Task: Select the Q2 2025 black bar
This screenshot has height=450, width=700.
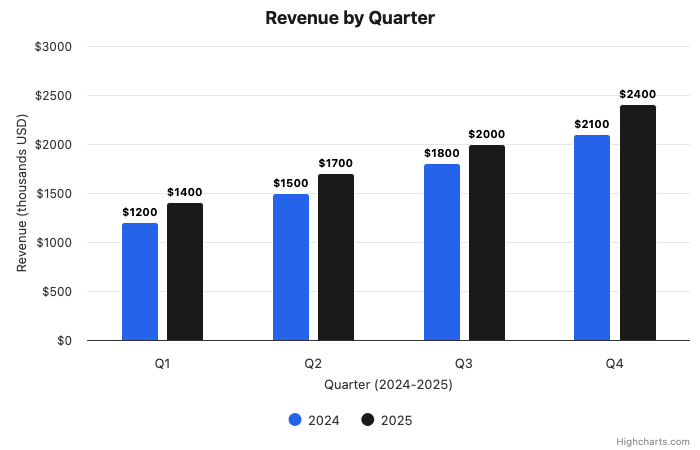Action: click(336, 257)
